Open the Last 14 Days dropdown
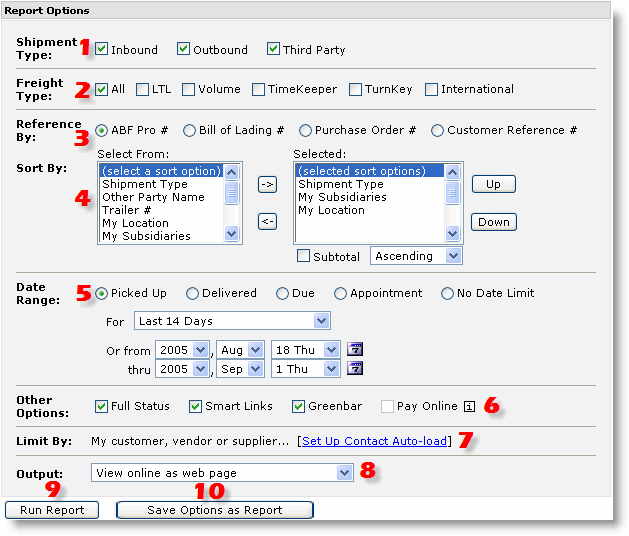This screenshot has width=629, height=536. 321,321
